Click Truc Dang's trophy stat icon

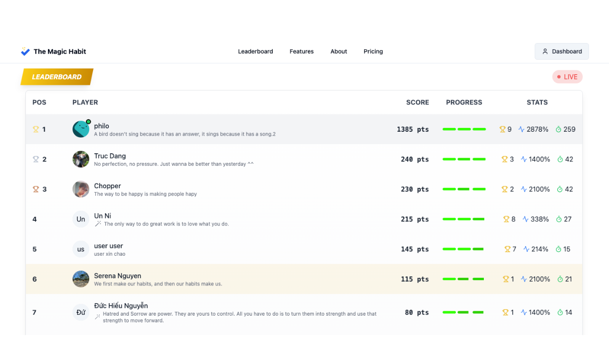click(504, 159)
